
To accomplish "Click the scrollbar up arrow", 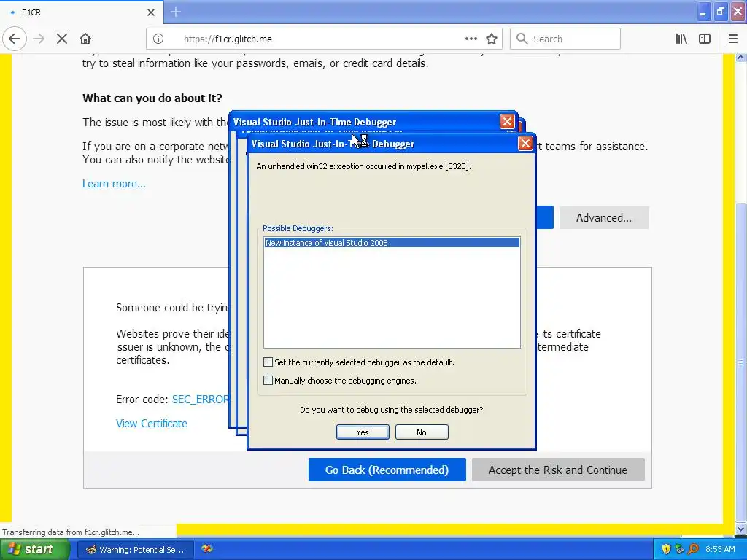I will tap(741, 58).
